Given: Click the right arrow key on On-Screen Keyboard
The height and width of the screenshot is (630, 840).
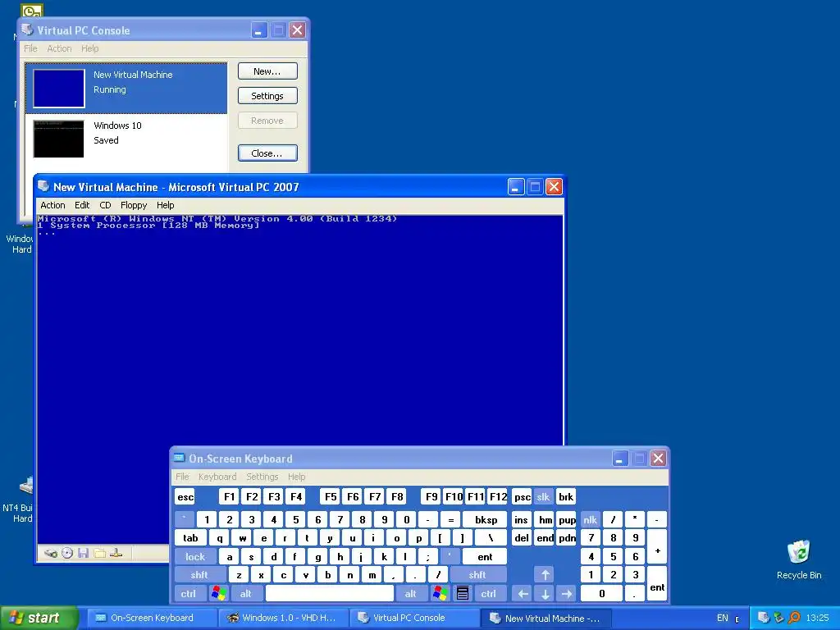Looking at the screenshot, I should [x=567, y=593].
